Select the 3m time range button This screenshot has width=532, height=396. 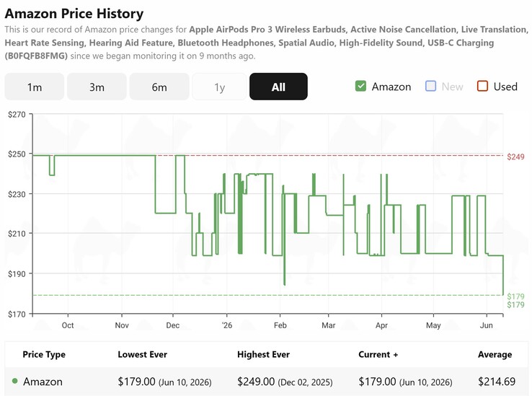coord(97,87)
